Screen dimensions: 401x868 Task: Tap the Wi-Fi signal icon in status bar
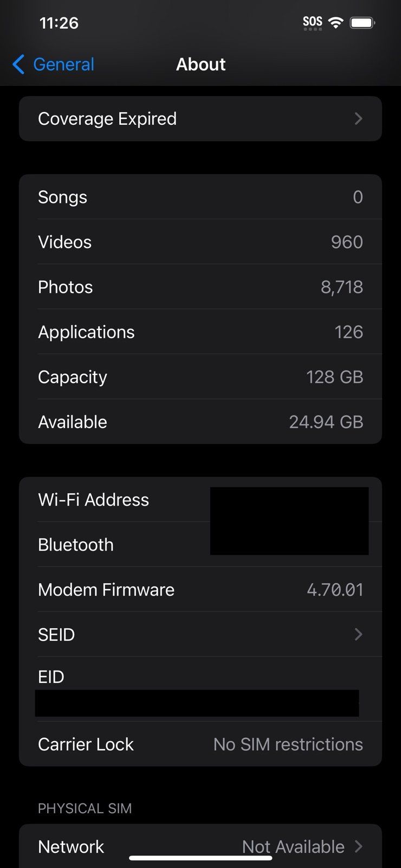coord(336,23)
